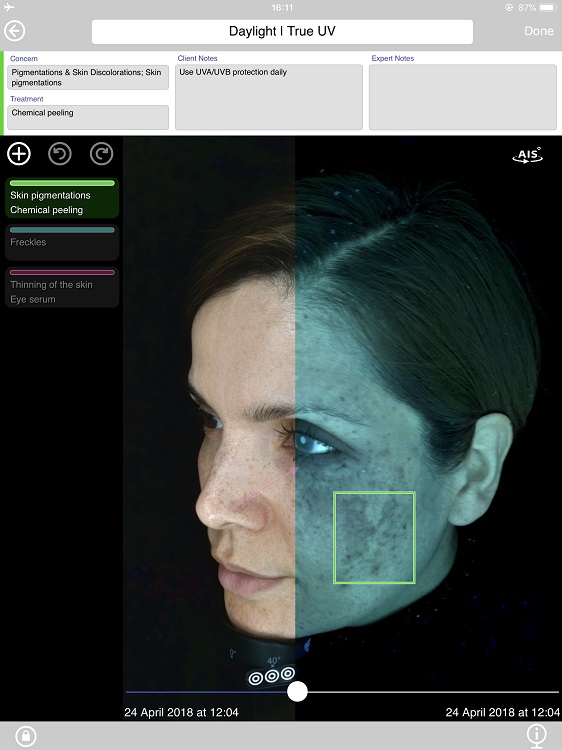Edit the Client Notes text field

269,97
